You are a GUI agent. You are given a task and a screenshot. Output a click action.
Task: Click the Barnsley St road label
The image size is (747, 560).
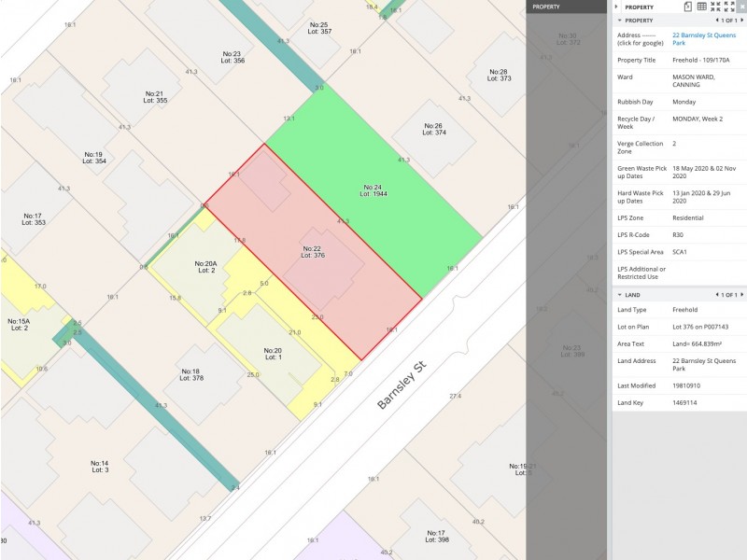point(401,385)
